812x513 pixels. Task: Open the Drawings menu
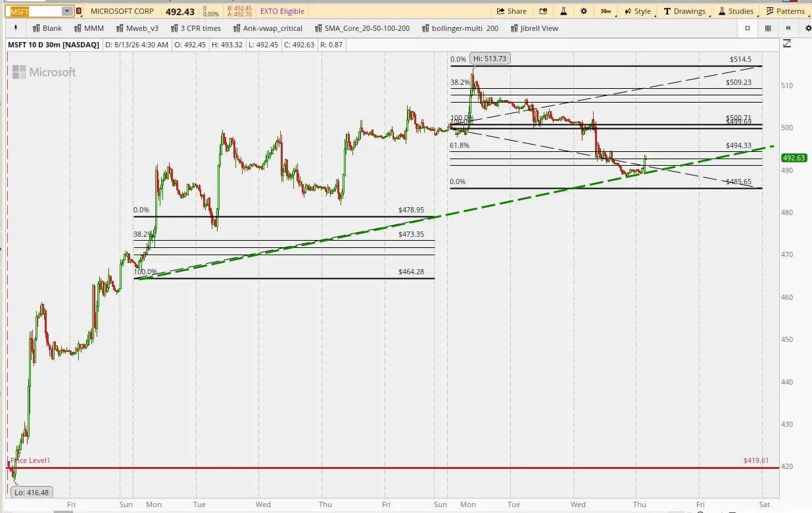pyautogui.click(x=684, y=11)
